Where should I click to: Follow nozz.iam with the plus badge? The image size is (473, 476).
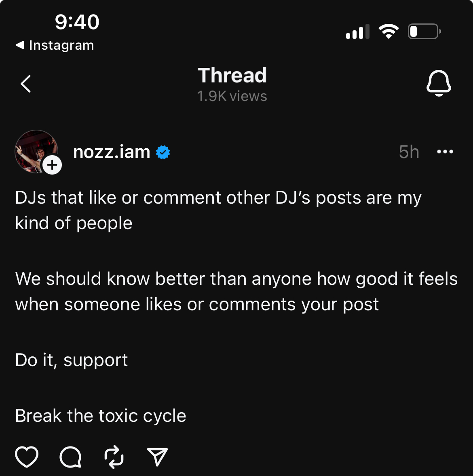tap(52, 165)
